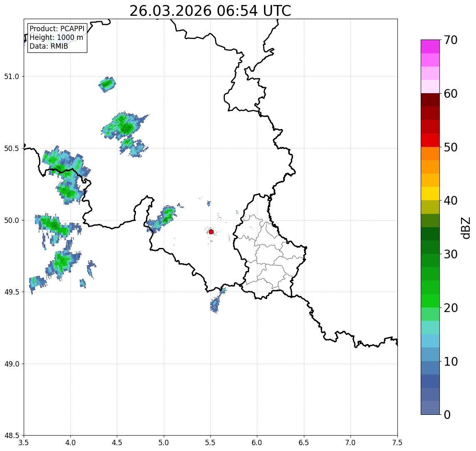Click the 40 label on colorbar

click(451, 201)
